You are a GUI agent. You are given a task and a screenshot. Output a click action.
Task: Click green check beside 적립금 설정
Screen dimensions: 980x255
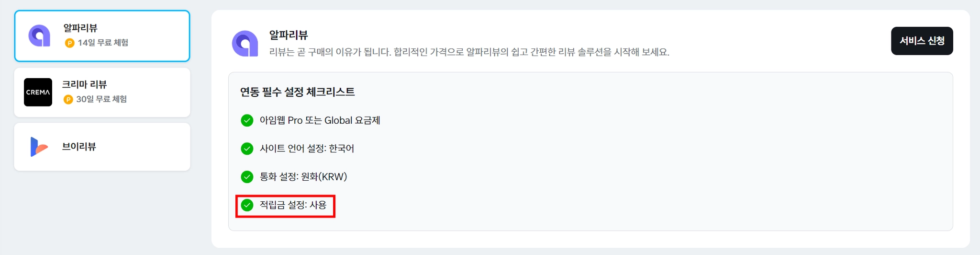pyautogui.click(x=247, y=205)
